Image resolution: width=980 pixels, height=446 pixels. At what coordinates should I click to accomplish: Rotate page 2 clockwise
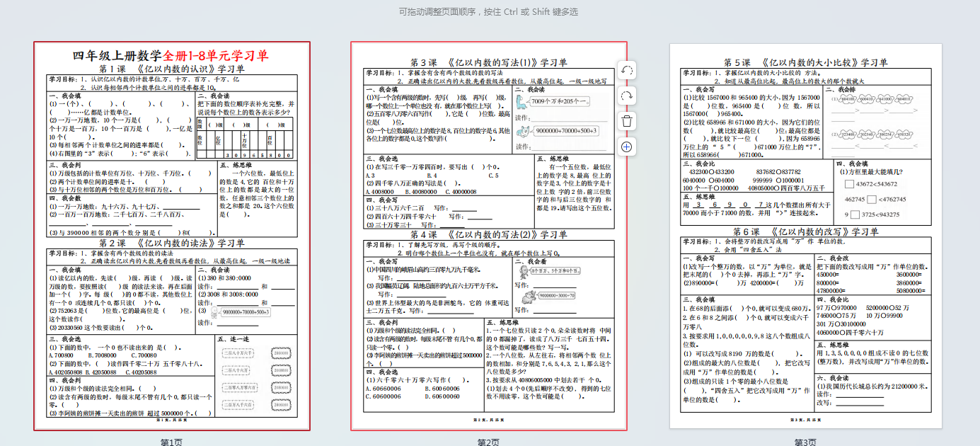(x=626, y=96)
